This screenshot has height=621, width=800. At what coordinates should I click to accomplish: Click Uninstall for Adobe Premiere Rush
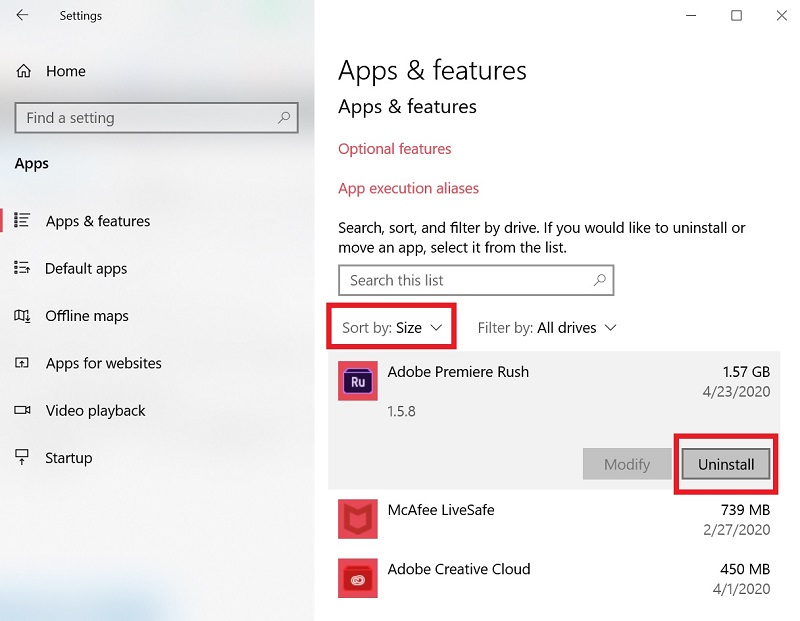[726, 464]
